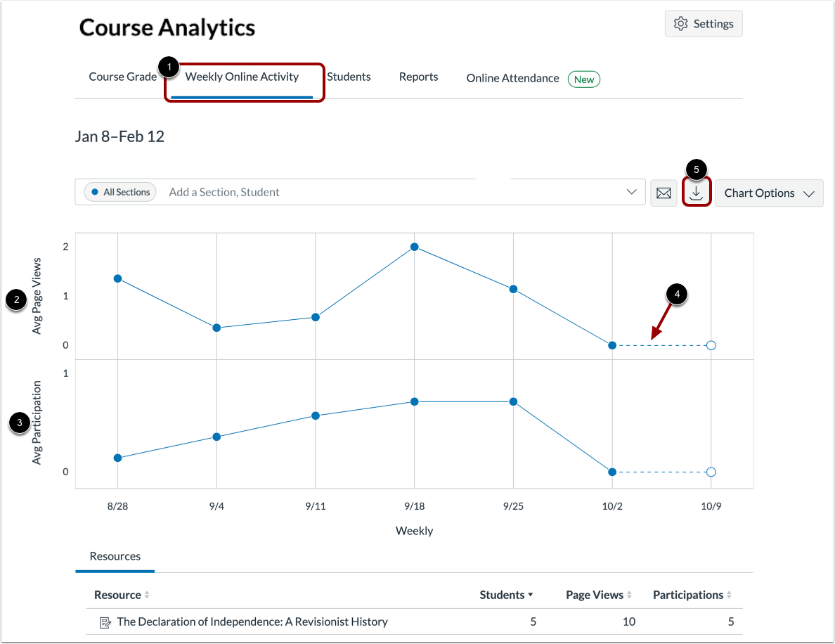Click the sort icon on the Resource header

tap(147, 594)
